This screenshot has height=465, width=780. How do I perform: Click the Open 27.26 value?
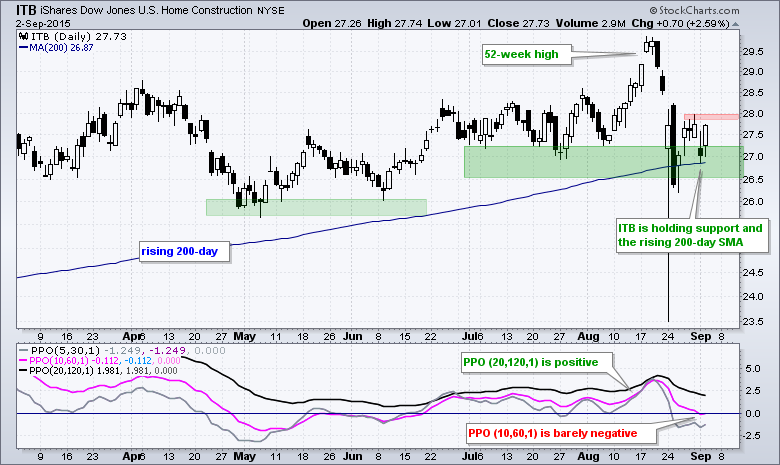click(x=332, y=23)
